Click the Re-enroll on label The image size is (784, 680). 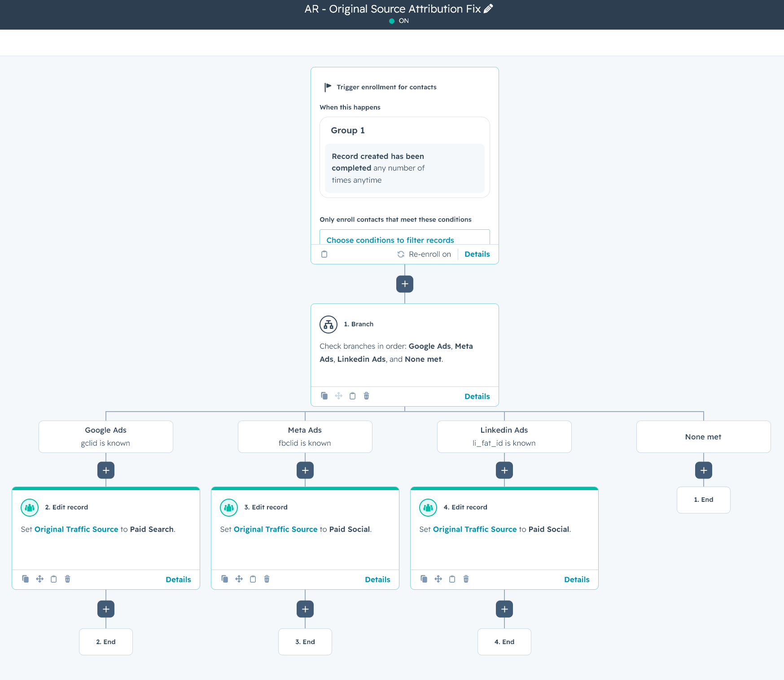point(430,254)
